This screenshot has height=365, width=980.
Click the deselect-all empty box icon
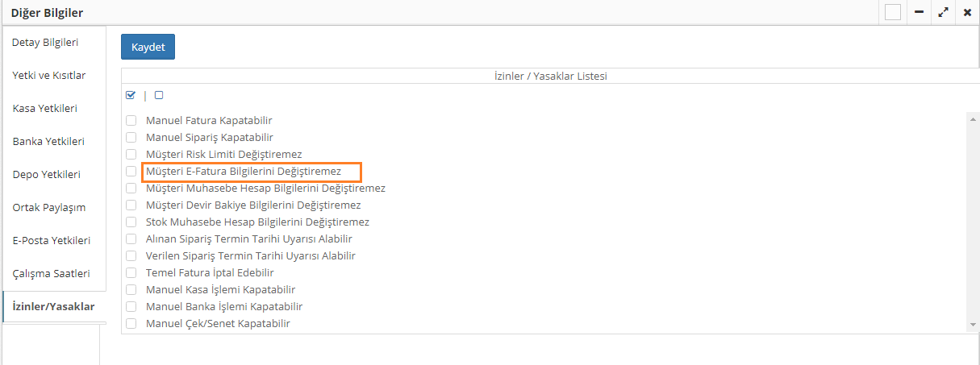tap(159, 95)
